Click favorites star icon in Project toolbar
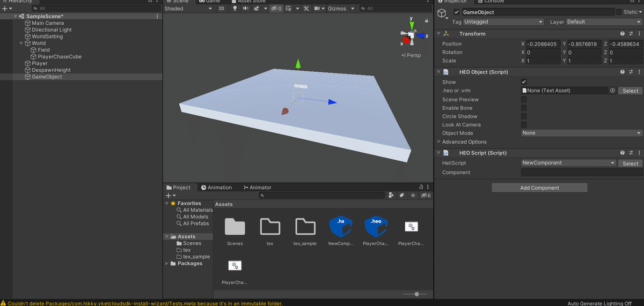The width and height of the screenshot is (644, 306). tap(413, 196)
